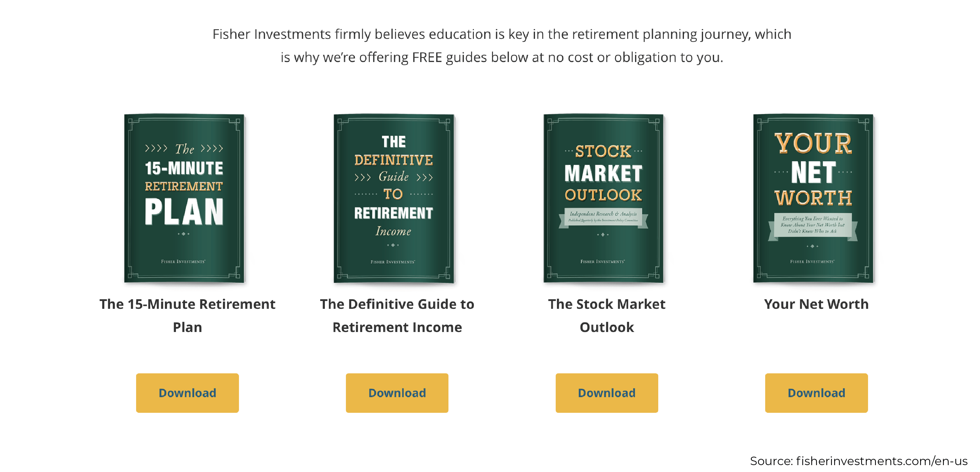Click the 'Your Net Worth' title text
980x472 pixels.
(x=816, y=304)
